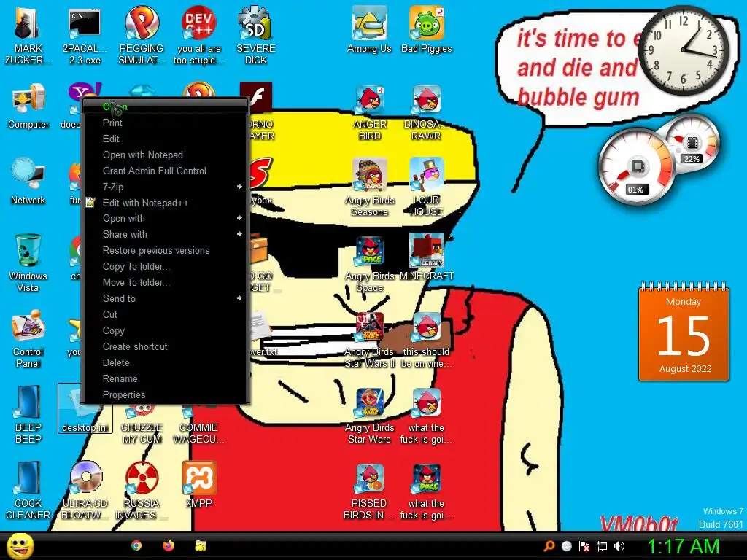Select the DEV C++ desktop icon

point(198,36)
